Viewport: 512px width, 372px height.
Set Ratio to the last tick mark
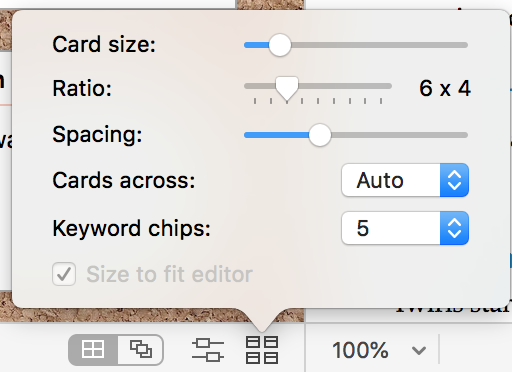point(381,101)
